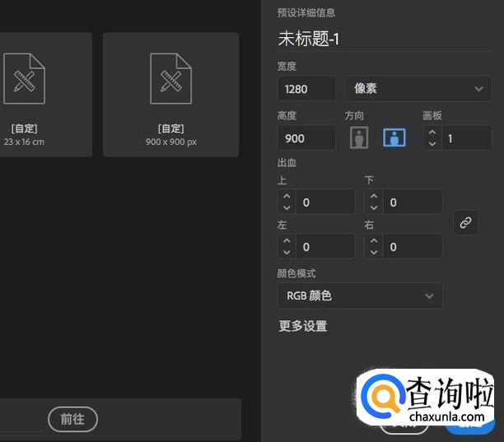Decrease the right bleed value
The image size is (504, 442).
(374, 252)
